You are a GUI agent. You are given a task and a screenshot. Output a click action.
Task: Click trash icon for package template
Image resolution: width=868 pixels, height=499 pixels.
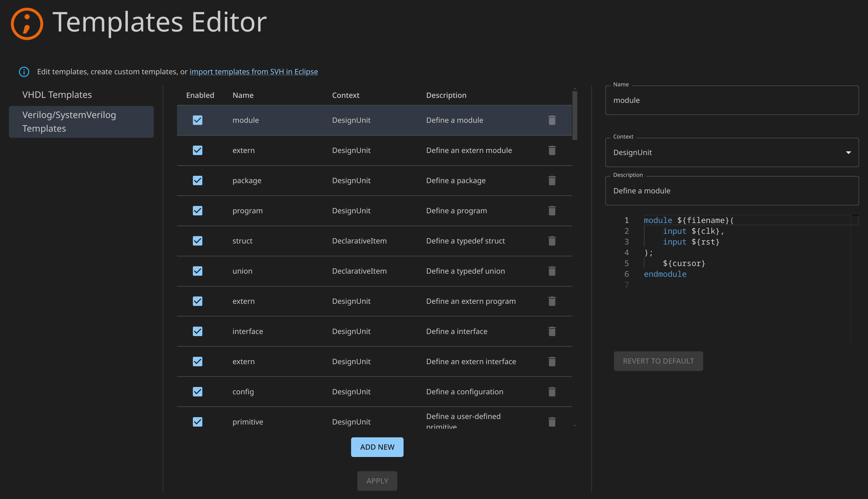pyautogui.click(x=552, y=181)
